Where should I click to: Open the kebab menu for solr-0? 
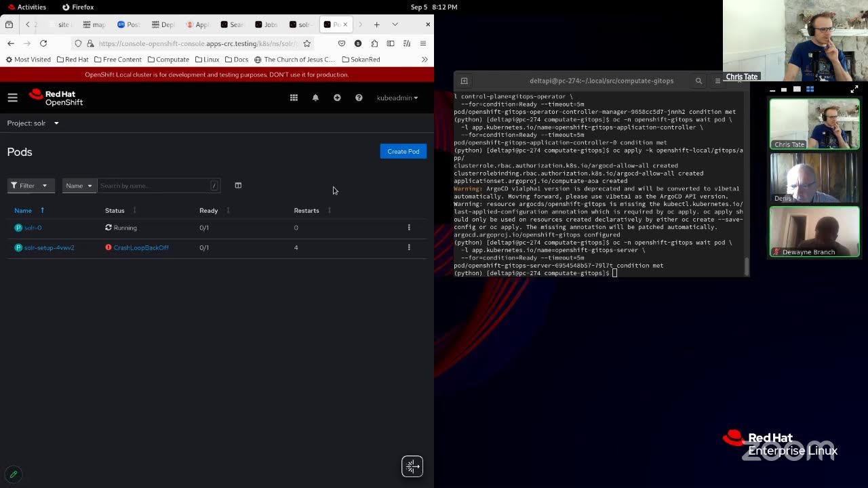tap(409, 228)
